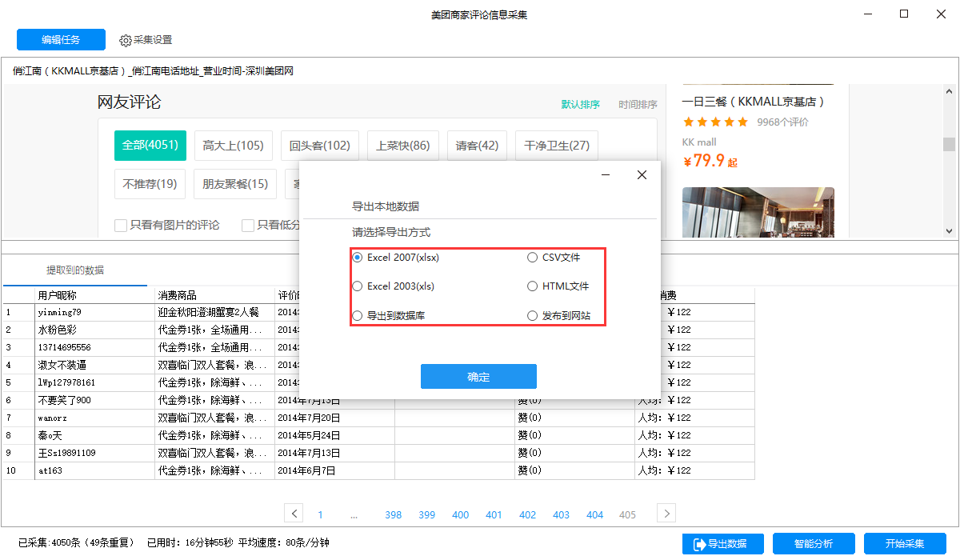Open 智能分析 smart analysis
960x560 pixels.
tap(814, 544)
